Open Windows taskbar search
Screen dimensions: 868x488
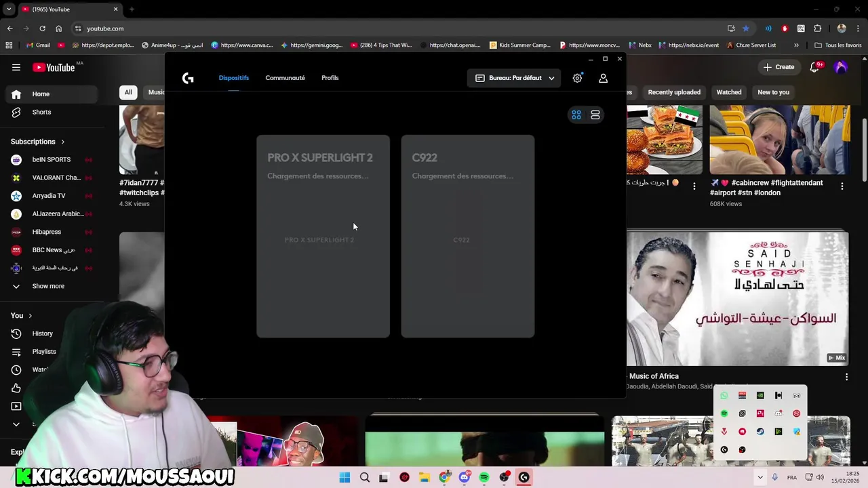click(365, 477)
